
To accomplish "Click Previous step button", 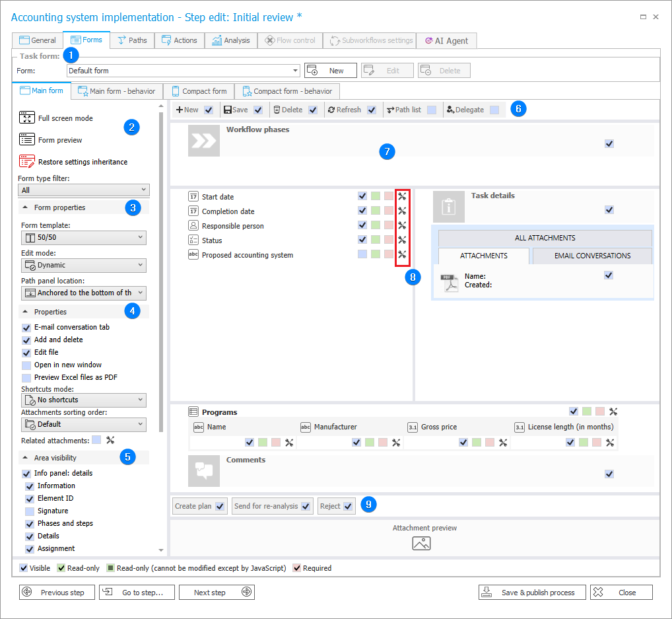I will pyautogui.click(x=57, y=593).
